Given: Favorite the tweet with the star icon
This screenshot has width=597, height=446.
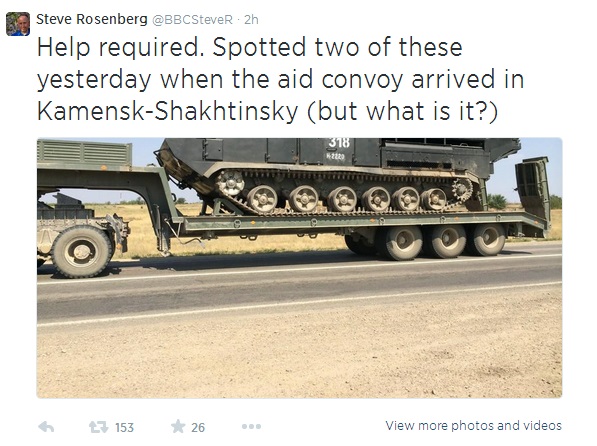Looking at the screenshot, I should tap(178, 427).
